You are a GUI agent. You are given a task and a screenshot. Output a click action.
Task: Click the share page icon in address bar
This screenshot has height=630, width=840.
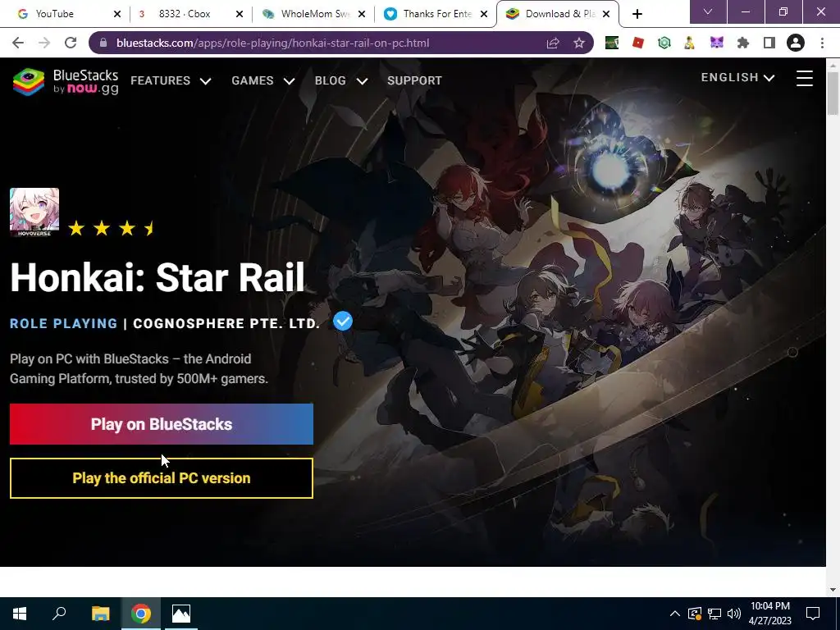click(x=552, y=43)
